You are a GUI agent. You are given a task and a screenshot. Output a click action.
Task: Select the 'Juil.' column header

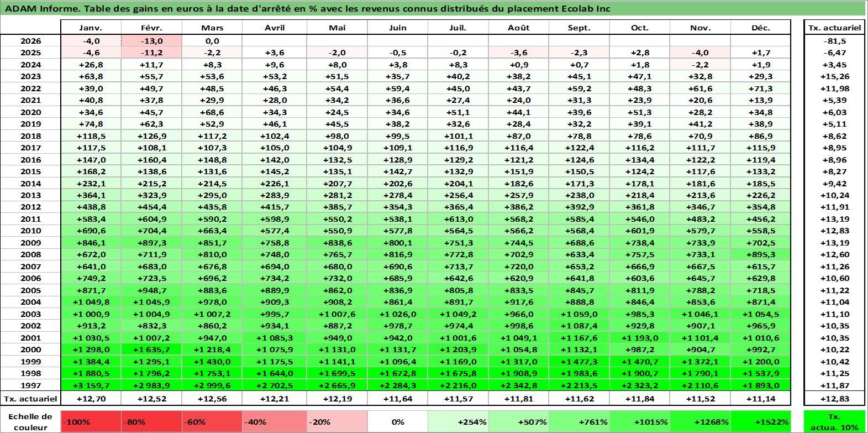tap(458, 28)
